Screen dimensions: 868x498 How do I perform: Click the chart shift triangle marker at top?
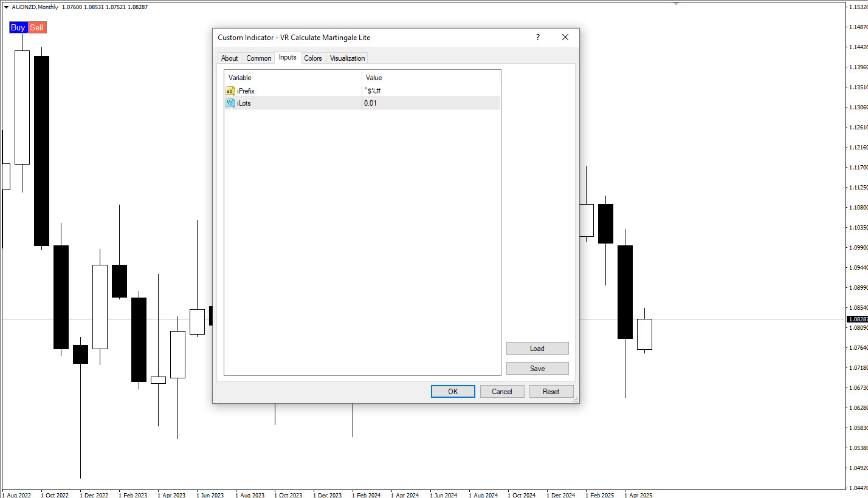click(x=676, y=4)
